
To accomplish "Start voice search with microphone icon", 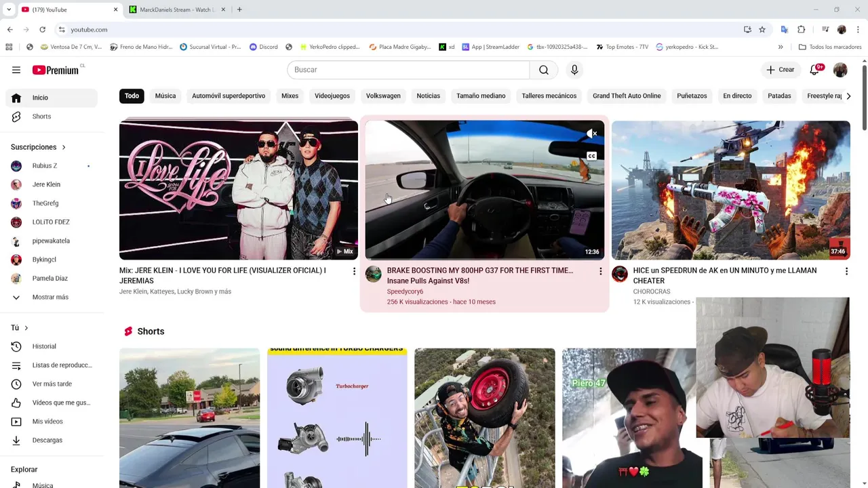I will click(x=574, y=70).
